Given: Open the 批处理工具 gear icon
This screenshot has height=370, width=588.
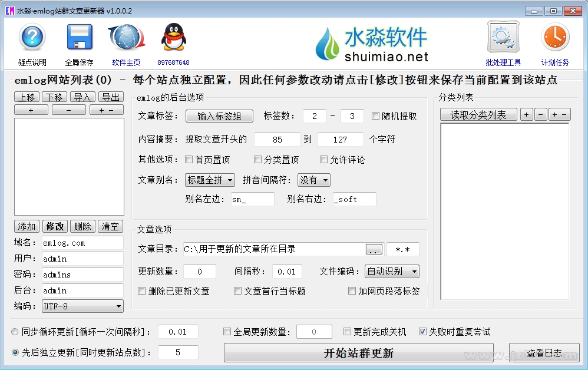Looking at the screenshot, I should [x=503, y=37].
